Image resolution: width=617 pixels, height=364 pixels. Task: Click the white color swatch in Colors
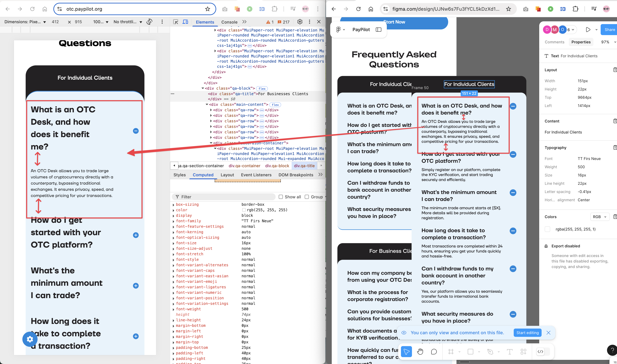(547, 229)
